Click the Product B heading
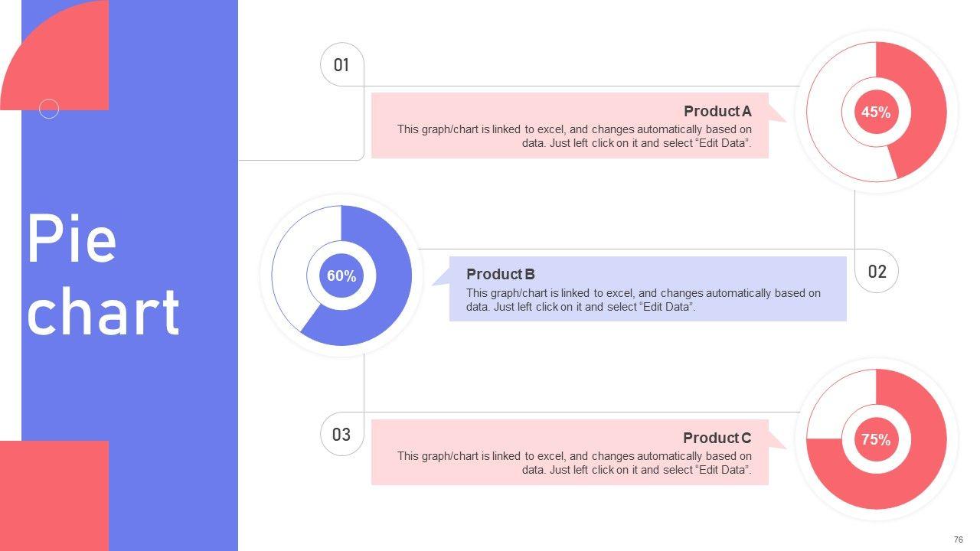 [x=501, y=274]
